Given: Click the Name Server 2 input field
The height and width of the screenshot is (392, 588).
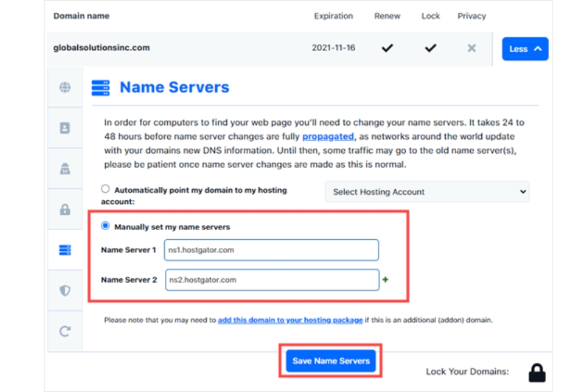Looking at the screenshot, I should (272, 280).
